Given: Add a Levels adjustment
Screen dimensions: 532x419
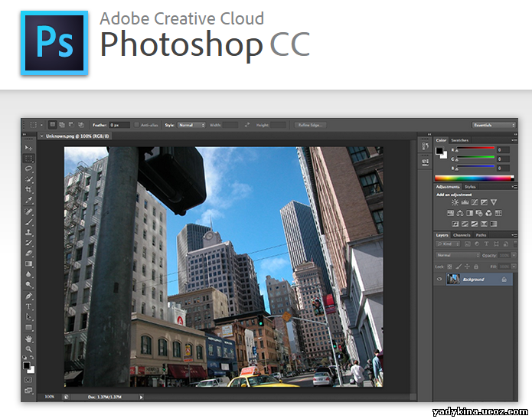Looking at the screenshot, I should (x=465, y=202).
